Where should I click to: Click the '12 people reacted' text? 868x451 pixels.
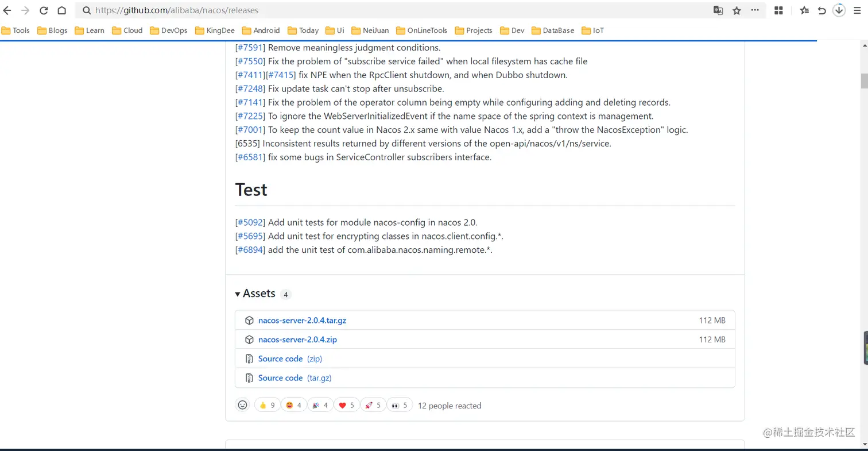(449, 406)
